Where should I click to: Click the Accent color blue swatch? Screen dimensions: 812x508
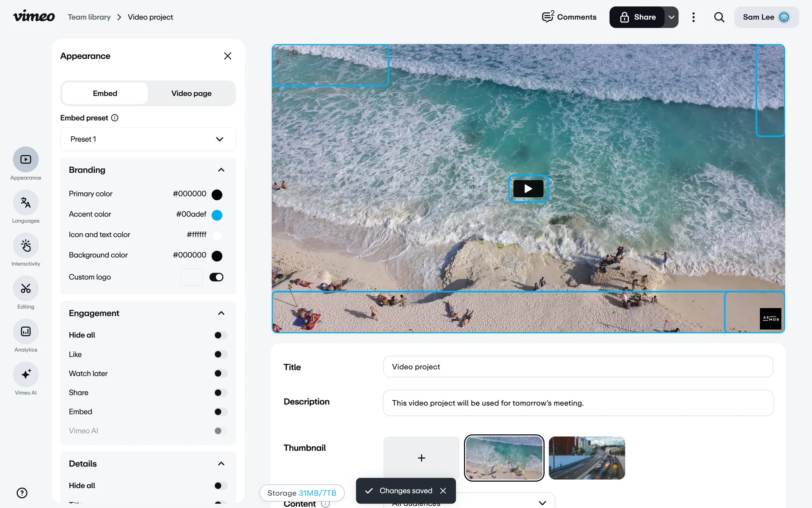pyautogui.click(x=217, y=215)
